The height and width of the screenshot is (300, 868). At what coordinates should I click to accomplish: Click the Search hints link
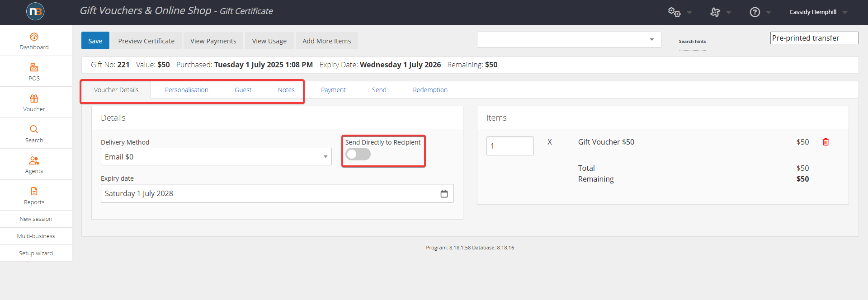click(692, 41)
